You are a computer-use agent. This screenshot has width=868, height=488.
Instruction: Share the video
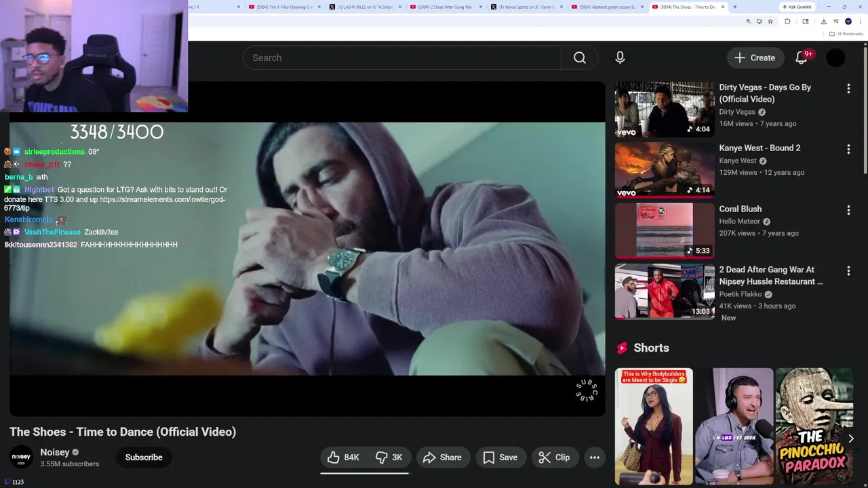click(x=443, y=457)
